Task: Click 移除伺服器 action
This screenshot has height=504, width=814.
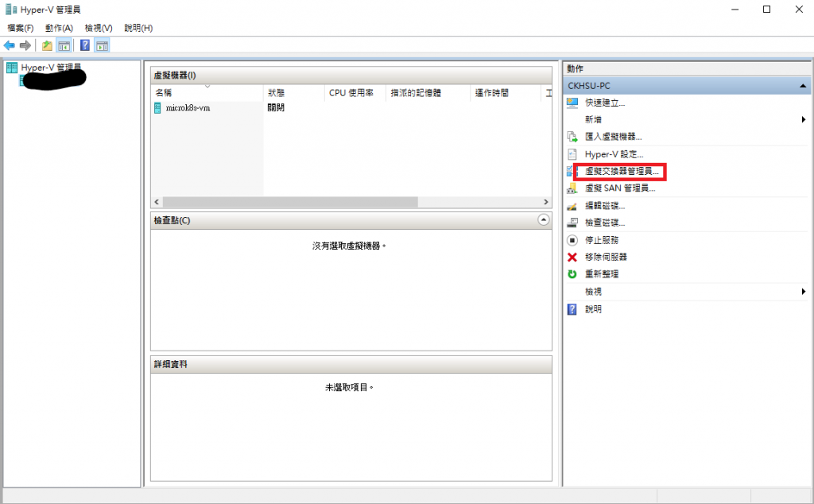Action: click(606, 258)
